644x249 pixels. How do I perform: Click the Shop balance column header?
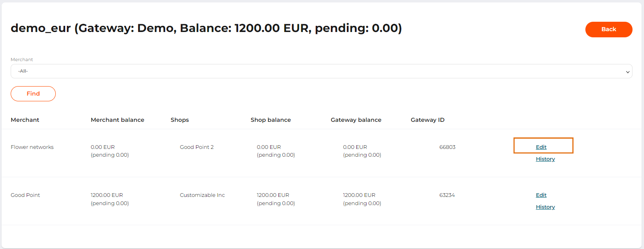click(271, 120)
